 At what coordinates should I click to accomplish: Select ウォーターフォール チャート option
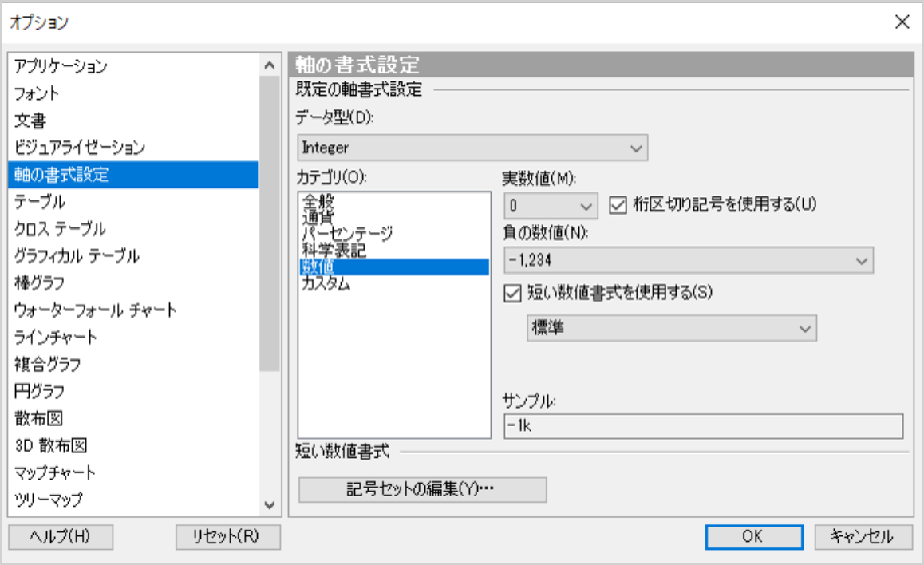[x=133, y=310]
